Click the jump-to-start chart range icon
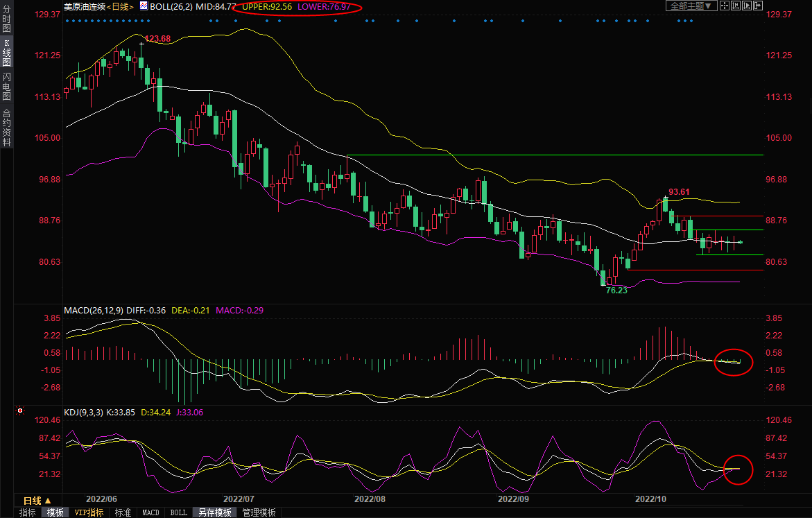 tap(736, 6)
